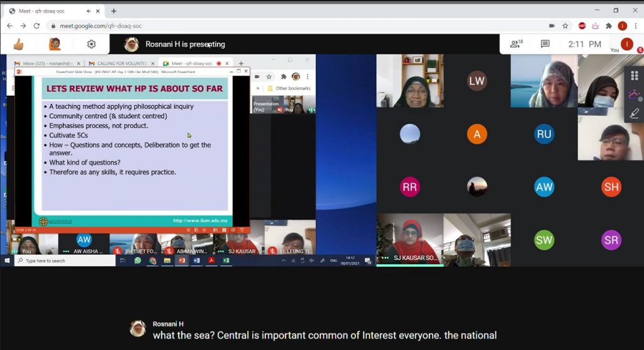Viewport: 644px width, 350px height.
Task: Click the address bar with meet.google.com URL
Action: tap(296, 26)
